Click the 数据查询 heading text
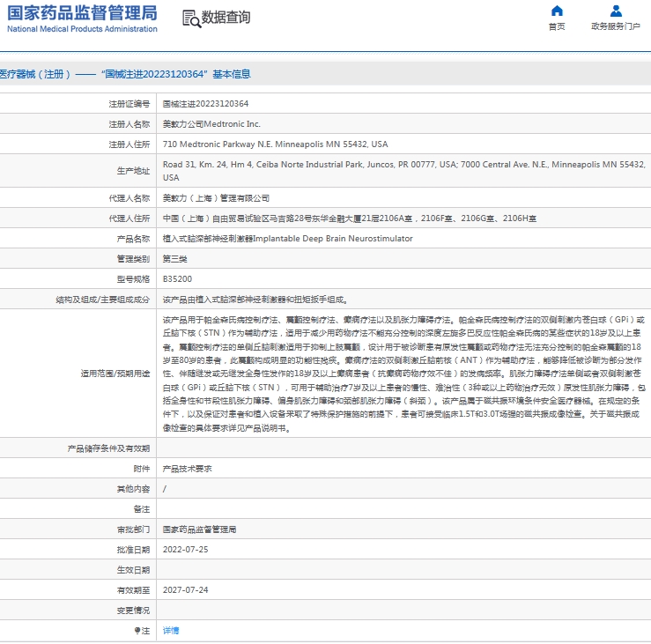The width and height of the screenshot is (651, 644). pyautogui.click(x=226, y=18)
